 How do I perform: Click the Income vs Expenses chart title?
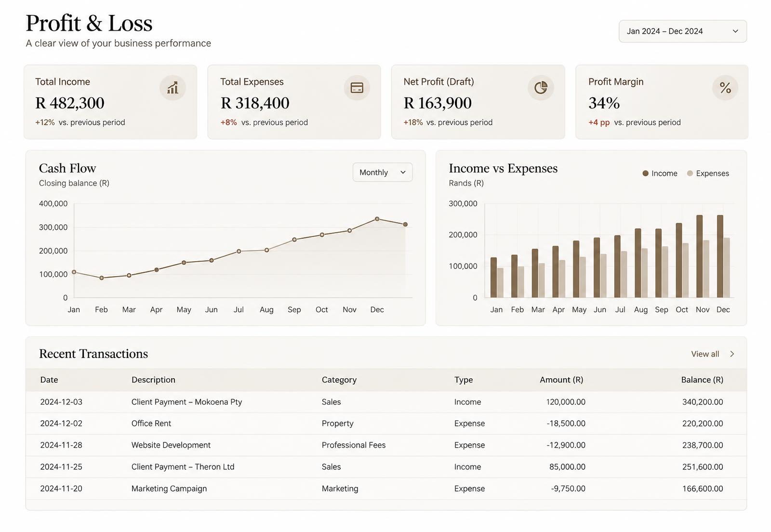click(x=503, y=168)
